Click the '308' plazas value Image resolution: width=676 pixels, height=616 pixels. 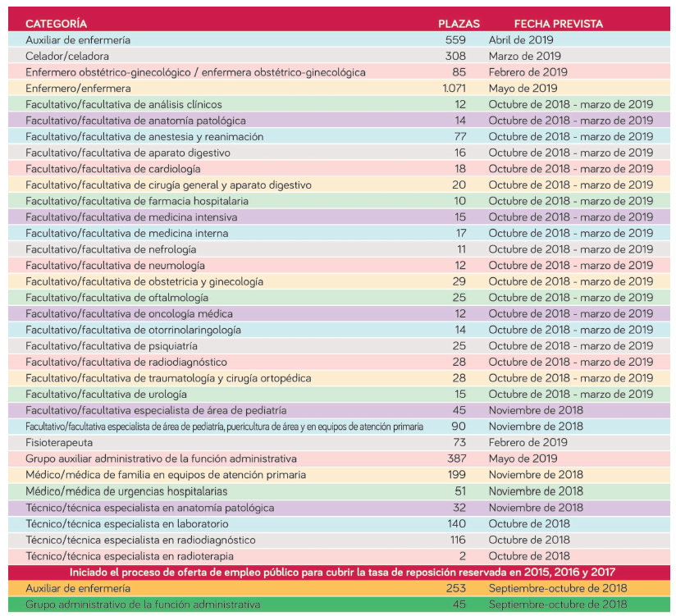[x=455, y=56]
